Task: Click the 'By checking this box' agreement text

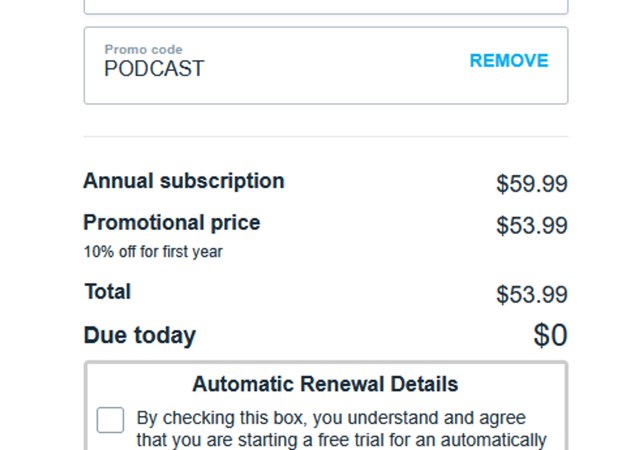Action: pos(331,418)
